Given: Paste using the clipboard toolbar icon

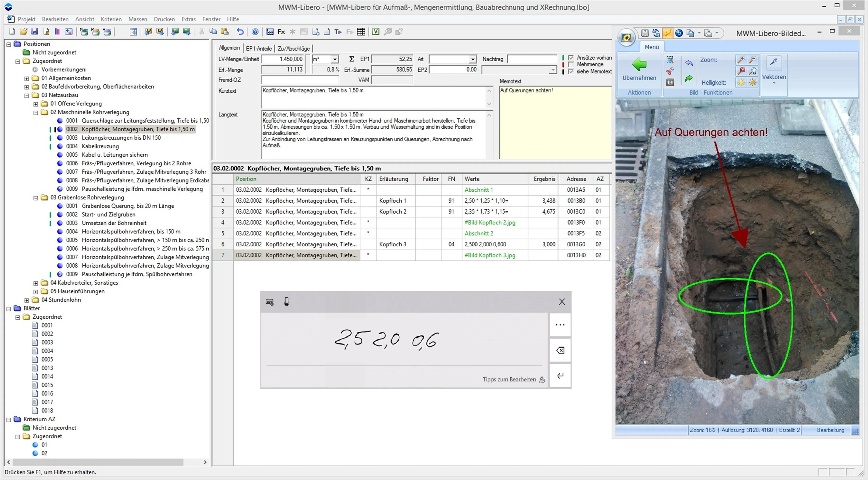Looking at the screenshot, I should (x=224, y=32).
